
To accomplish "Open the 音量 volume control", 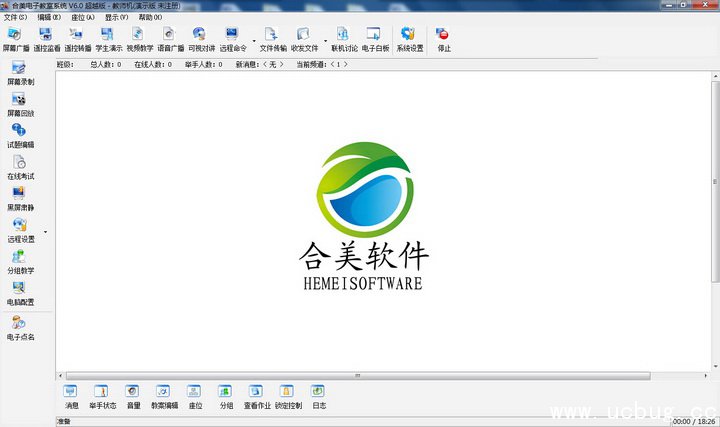I will tap(133, 397).
